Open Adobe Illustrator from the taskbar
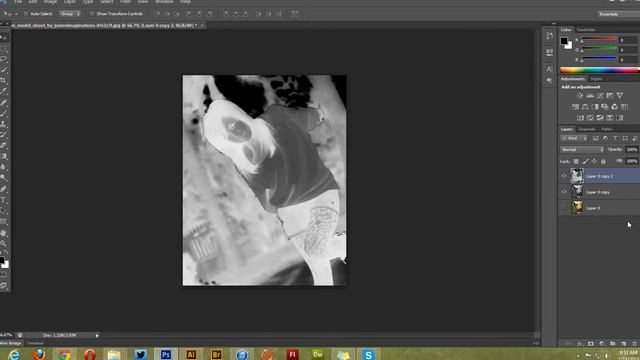This screenshot has width=640, height=360. pyautogui.click(x=191, y=354)
